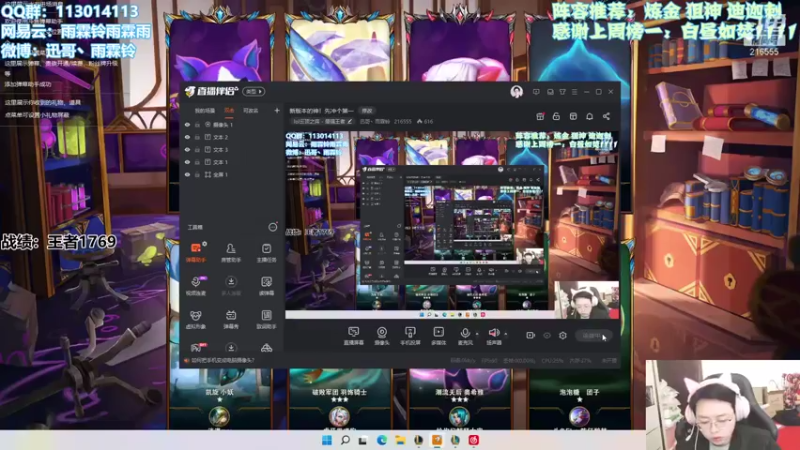Toggle the lock on 文本 3 layer

tap(197, 149)
